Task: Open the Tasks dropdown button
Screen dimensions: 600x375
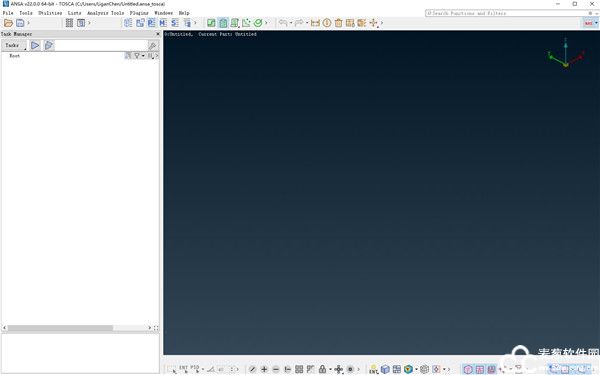Action: pyautogui.click(x=14, y=46)
